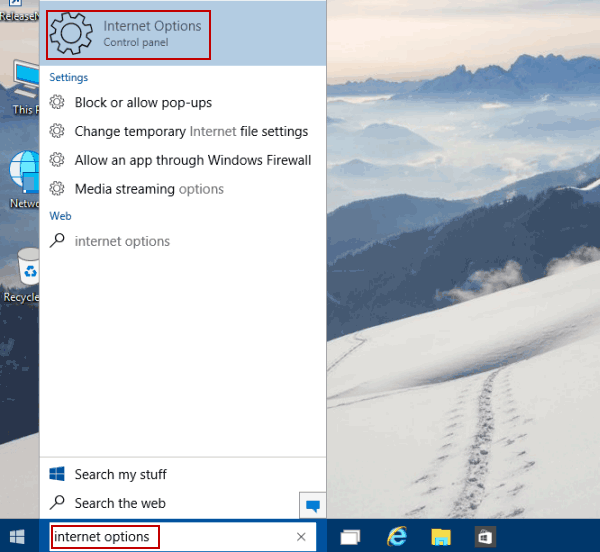Screen dimensions: 600x552
Task: Select the Recycle Bin desktop icon
Action: click(x=22, y=275)
